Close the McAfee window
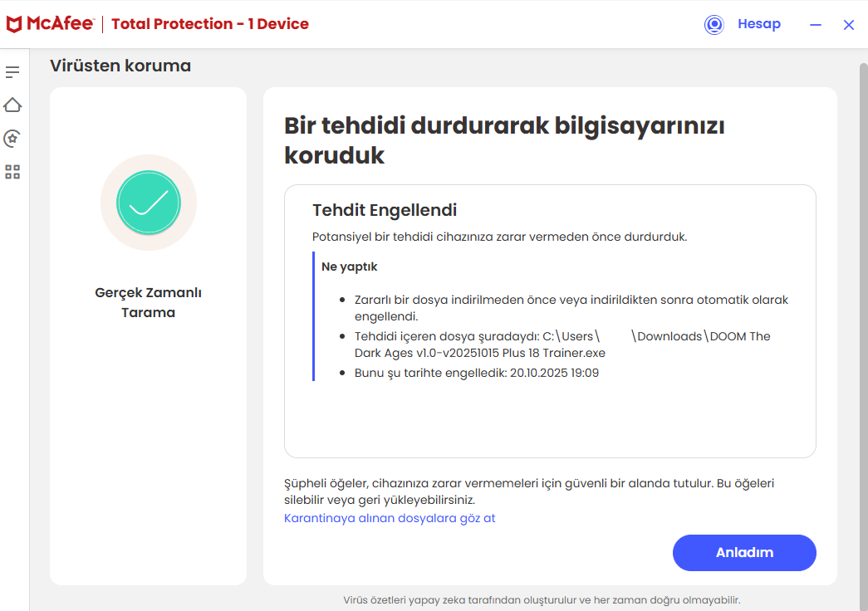Viewport: 868px width, 611px height. tap(849, 25)
